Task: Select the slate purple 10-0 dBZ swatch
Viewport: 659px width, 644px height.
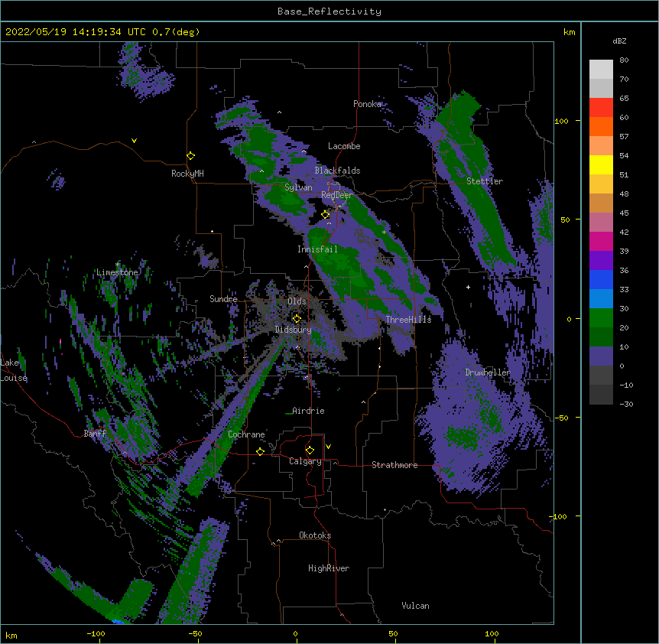Action: pyautogui.click(x=601, y=356)
